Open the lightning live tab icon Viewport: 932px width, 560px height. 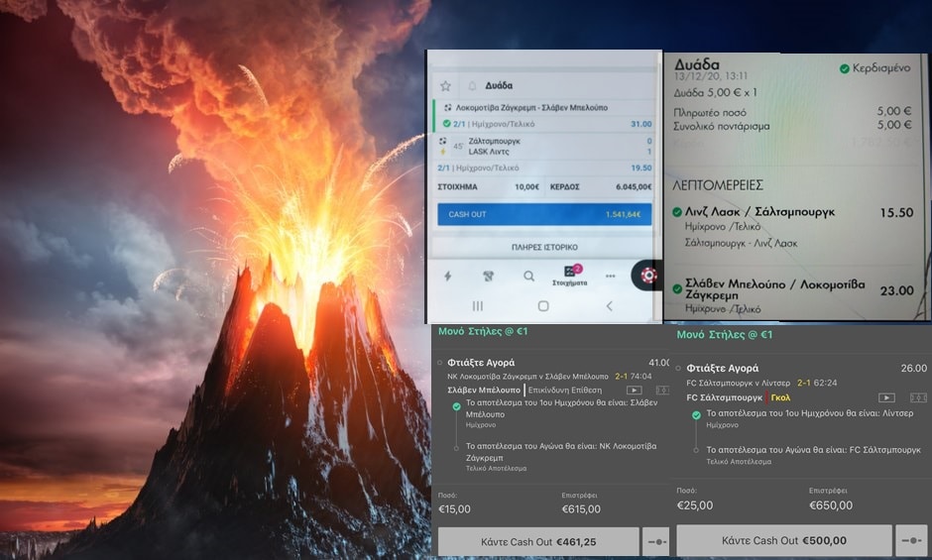[x=447, y=277]
